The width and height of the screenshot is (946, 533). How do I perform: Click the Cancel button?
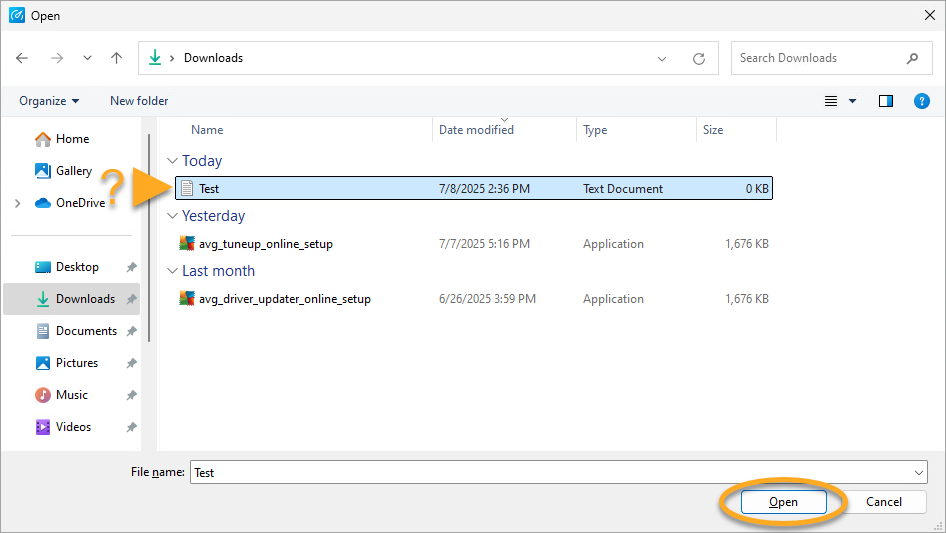point(883,502)
